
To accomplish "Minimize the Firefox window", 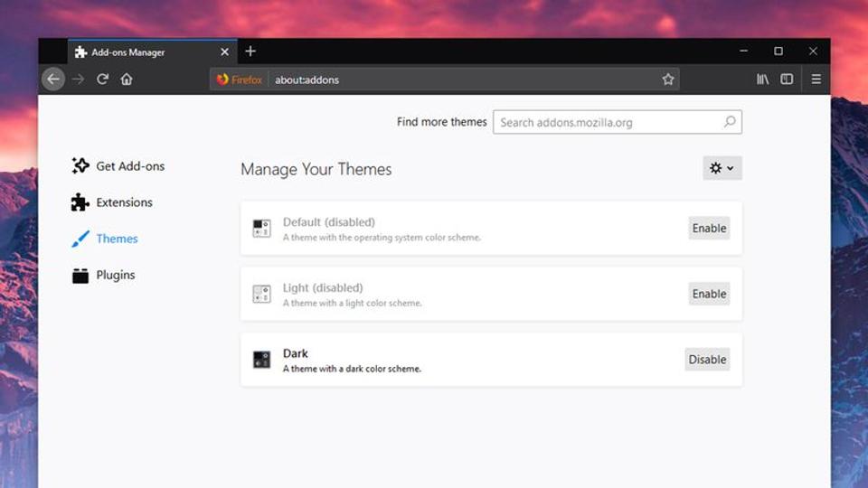I will (x=743, y=51).
